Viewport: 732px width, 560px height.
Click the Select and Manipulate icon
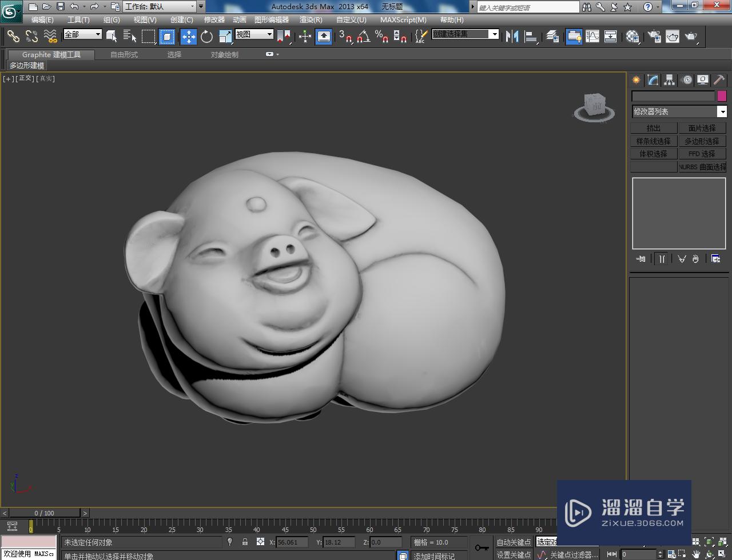(x=305, y=37)
